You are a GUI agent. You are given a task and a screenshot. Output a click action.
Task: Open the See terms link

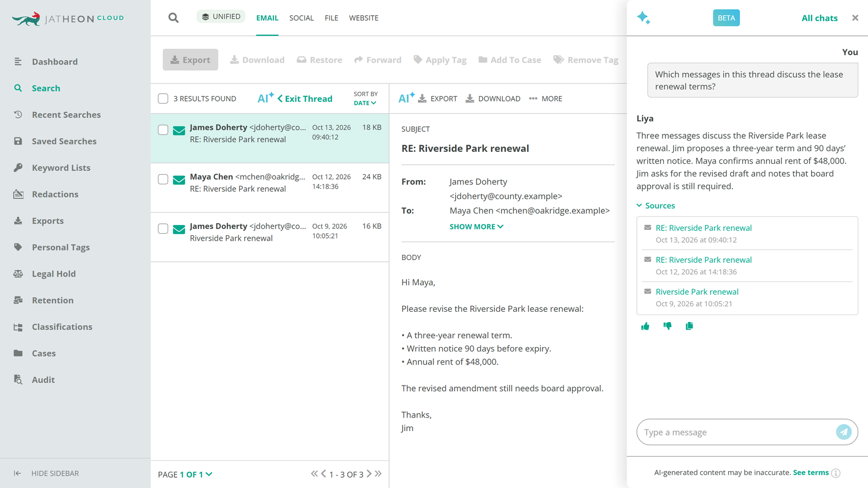811,472
